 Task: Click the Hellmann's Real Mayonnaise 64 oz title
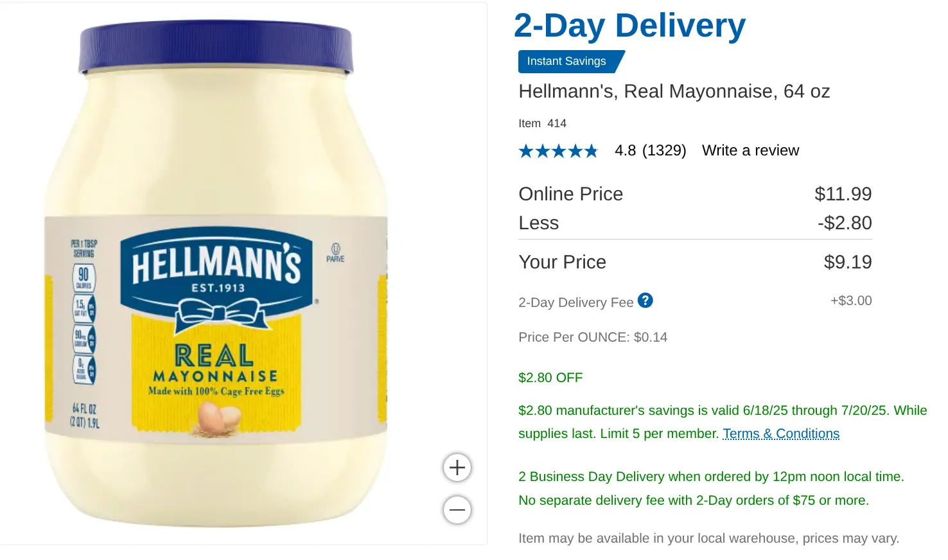point(674,91)
